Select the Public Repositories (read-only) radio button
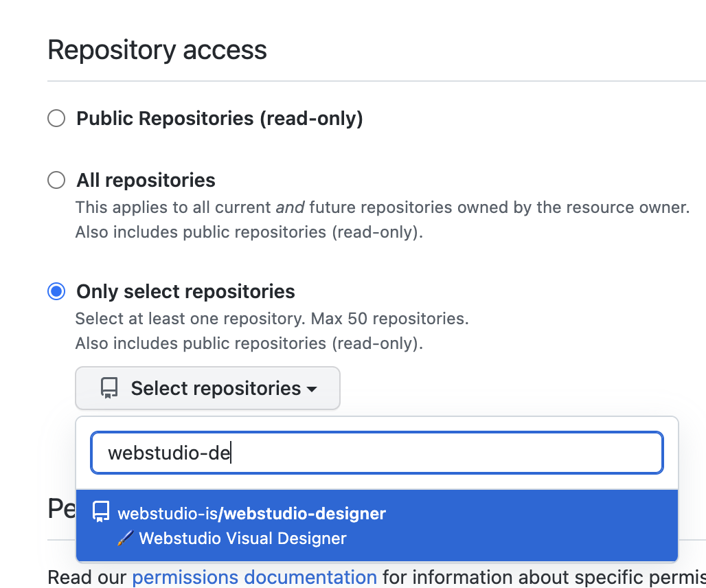 click(56, 119)
